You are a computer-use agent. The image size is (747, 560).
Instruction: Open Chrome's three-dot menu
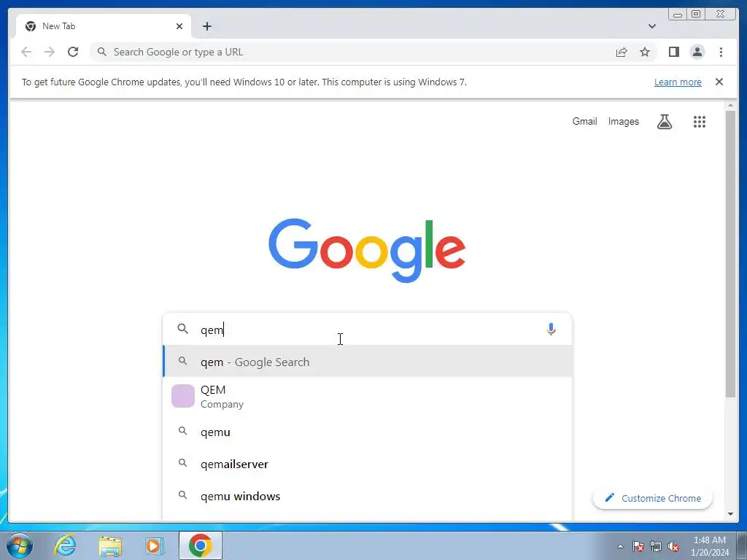pyautogui.click(x=721, y=52)
